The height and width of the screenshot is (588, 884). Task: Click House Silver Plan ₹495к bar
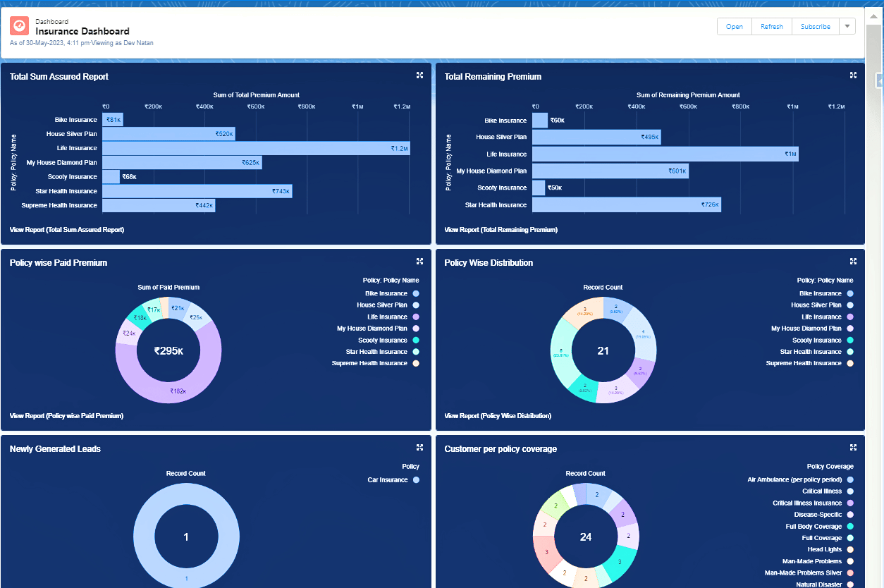tap(596, 137)
